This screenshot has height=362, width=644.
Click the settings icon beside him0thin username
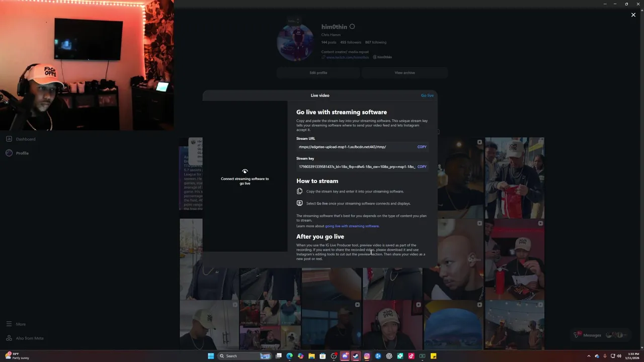tap(352, 27)
